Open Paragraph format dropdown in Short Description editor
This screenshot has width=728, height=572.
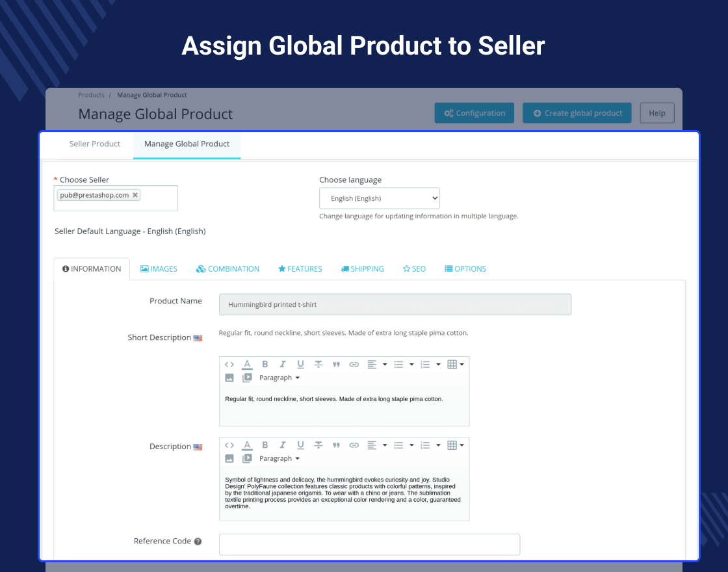[279, 378]
